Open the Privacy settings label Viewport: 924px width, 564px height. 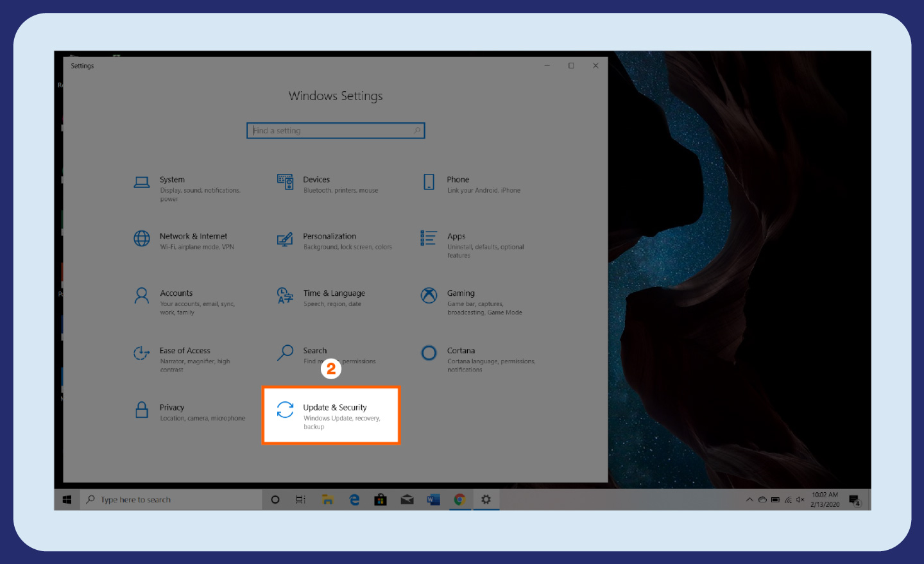tap(172, 407)
